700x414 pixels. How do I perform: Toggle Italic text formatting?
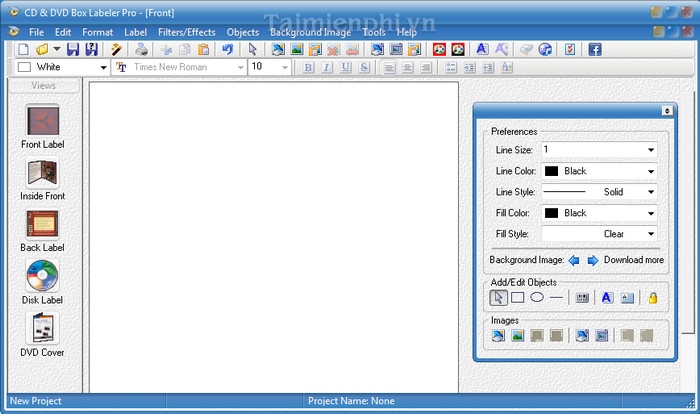pos(327,67)
